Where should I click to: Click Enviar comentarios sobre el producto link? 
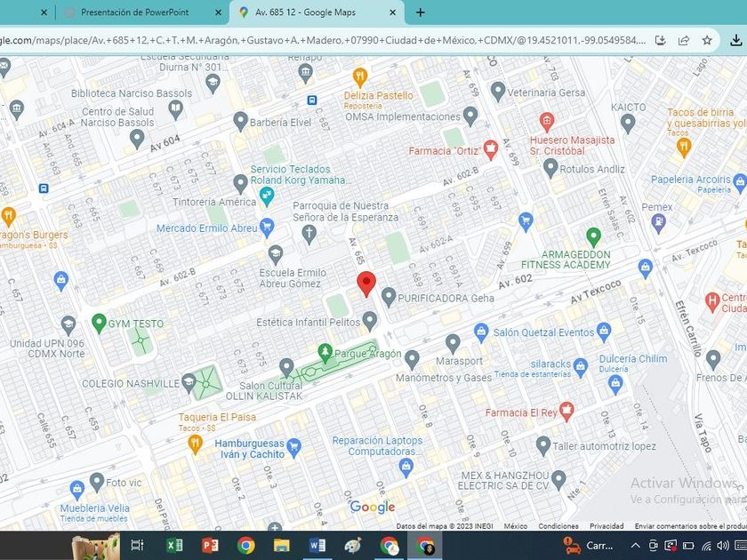pyautogui.click(x=691, y=526)
